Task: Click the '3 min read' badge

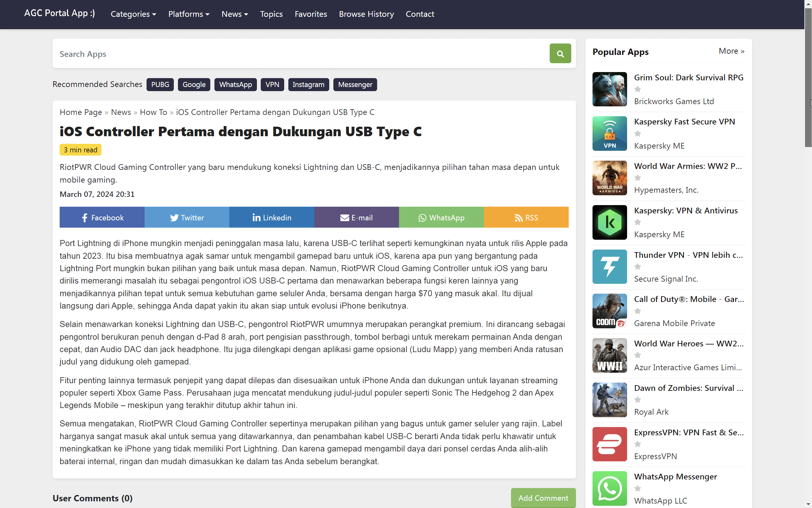Action: [x=81, y=150]
